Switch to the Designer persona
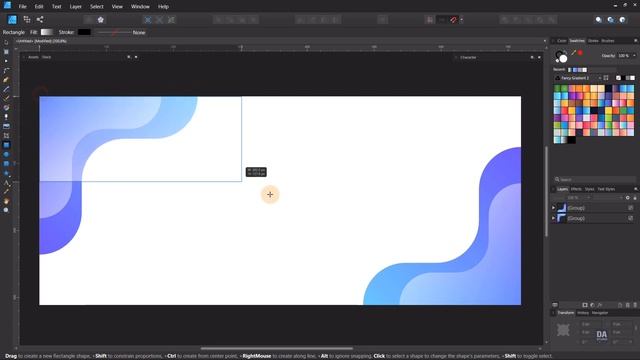Screen dimensions: 640x360 [x=12, y=20]
